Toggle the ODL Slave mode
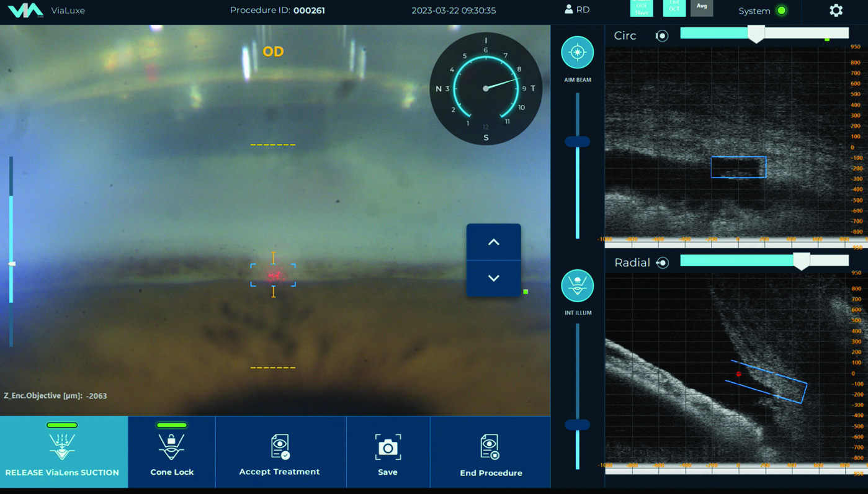The height and width of the screenshot is (494, 868). 642,9
